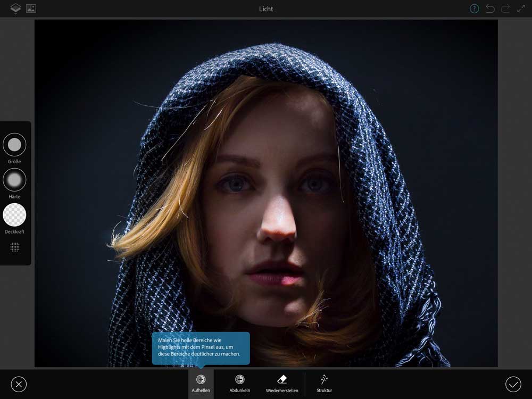Open the Deckkraft opacity control
532x399 pixels.
(14, 215)
